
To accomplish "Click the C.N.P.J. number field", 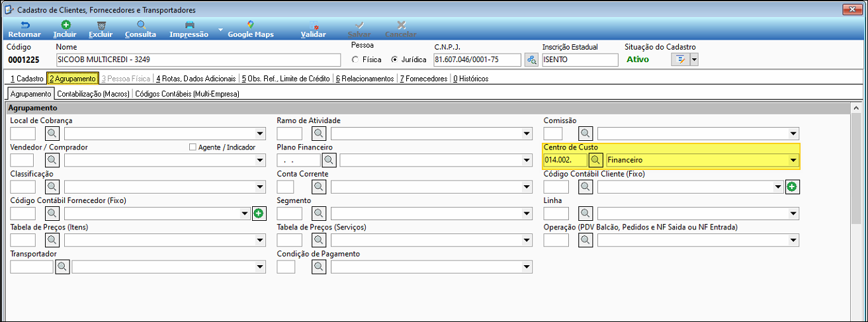I will click(477, 60).
